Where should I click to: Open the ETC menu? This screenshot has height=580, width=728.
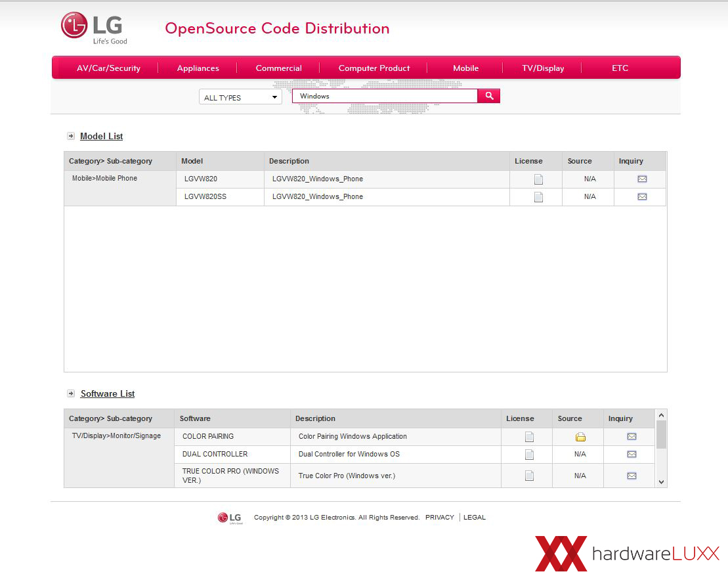pos(620,68)
